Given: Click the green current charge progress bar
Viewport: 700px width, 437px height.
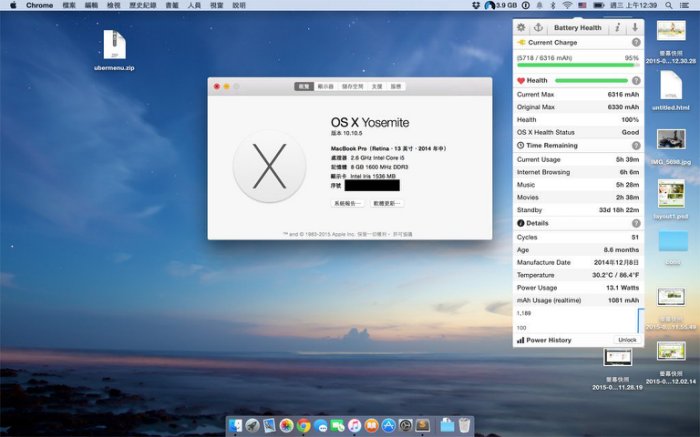Looking at the screenshot, I should tap(578, 65).
